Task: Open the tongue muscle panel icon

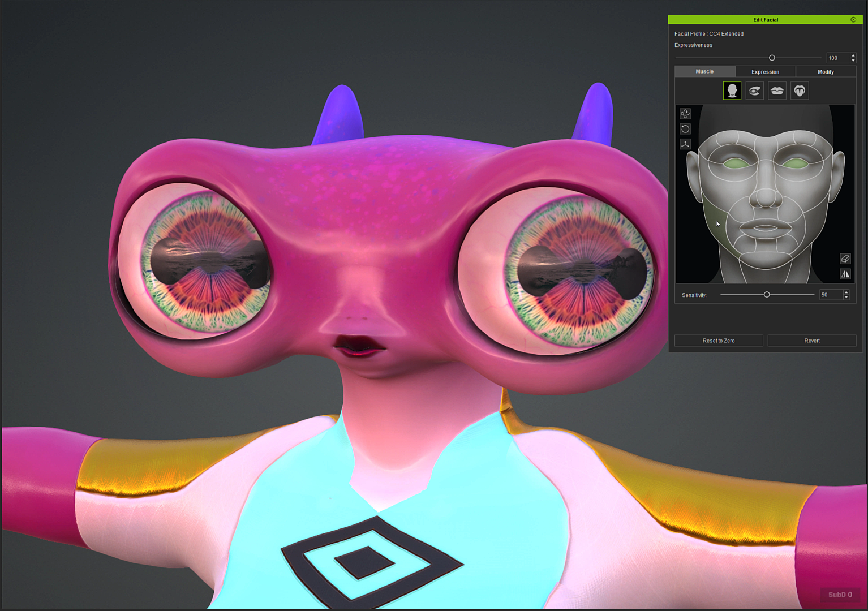Action: coord(800,91)
